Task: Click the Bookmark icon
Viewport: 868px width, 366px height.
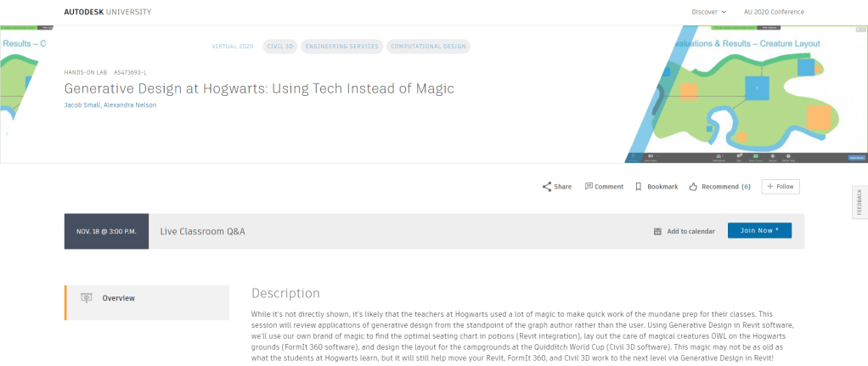Action: [x=639, y=187]
